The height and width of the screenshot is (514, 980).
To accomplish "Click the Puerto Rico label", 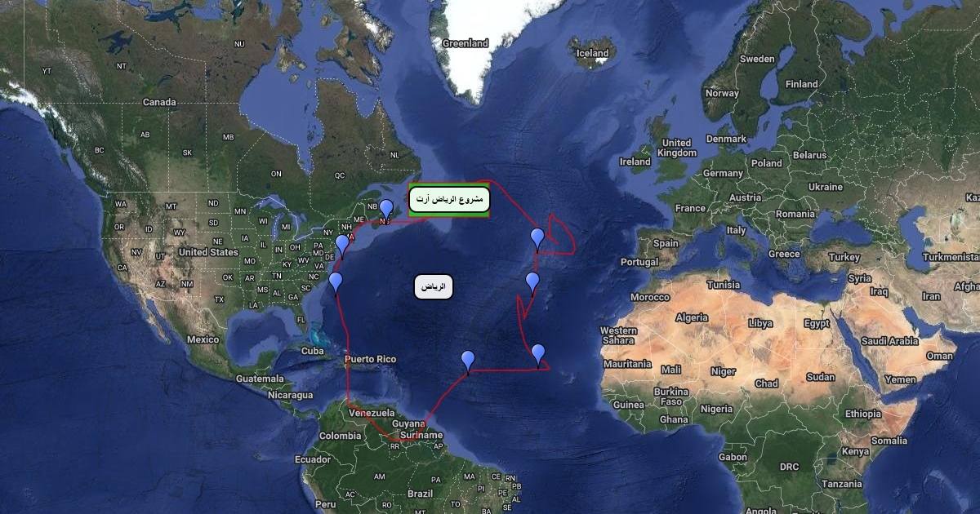I will pos(370,359).
